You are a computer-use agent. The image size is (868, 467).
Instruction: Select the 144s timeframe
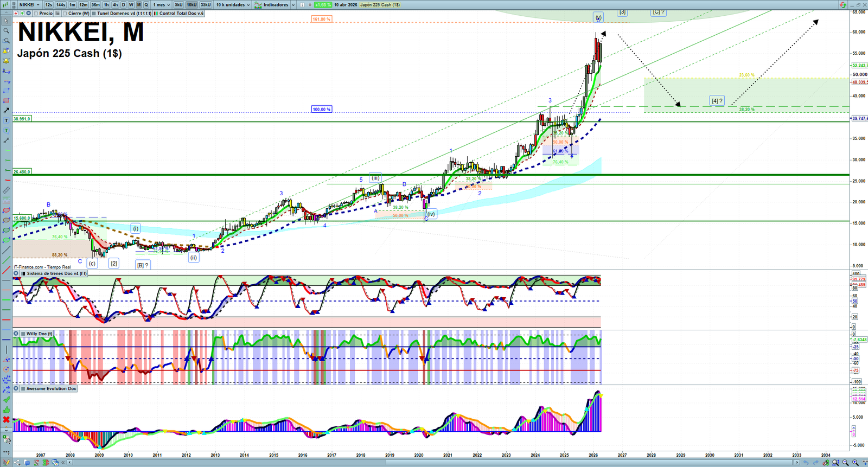(x=61, y=5)
